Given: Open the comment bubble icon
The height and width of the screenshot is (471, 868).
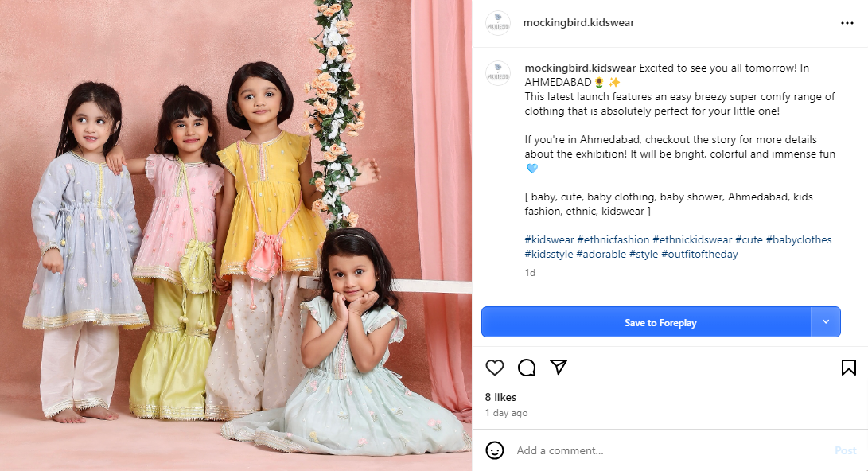Looking at the screenshot, I should click(x=527, y=368).
